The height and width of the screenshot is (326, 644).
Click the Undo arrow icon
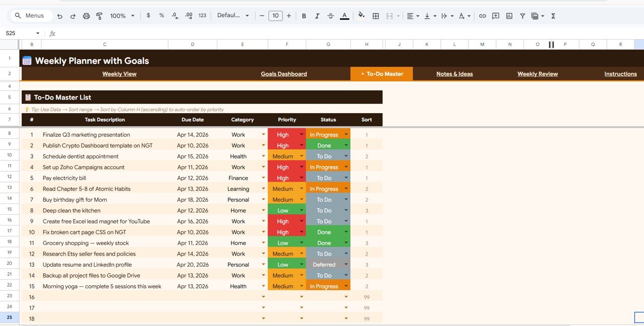point(60,16)
